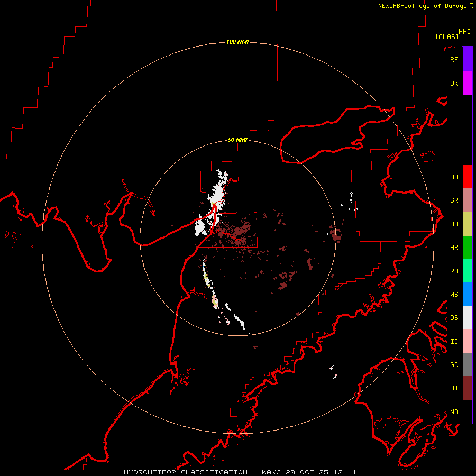Click the 100 NMI range ring label
This screenshot has height=476, width=476.
tap(237, 42)
